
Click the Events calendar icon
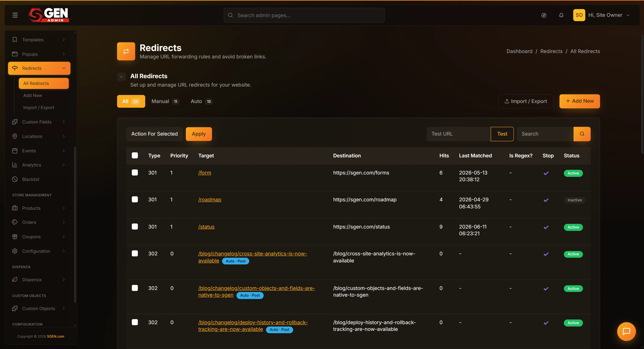tap(15, 151)
